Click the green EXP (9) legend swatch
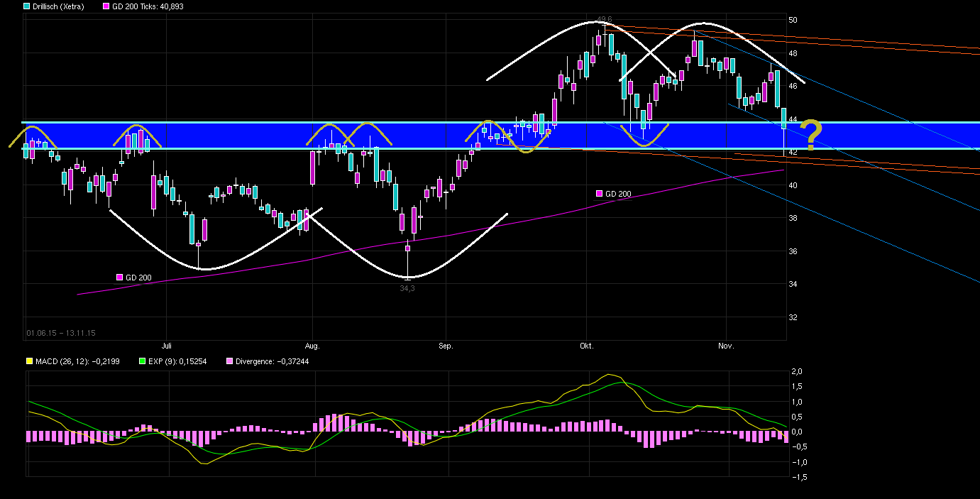Screen dimensions: 980x499 click(x=141, y=361)
